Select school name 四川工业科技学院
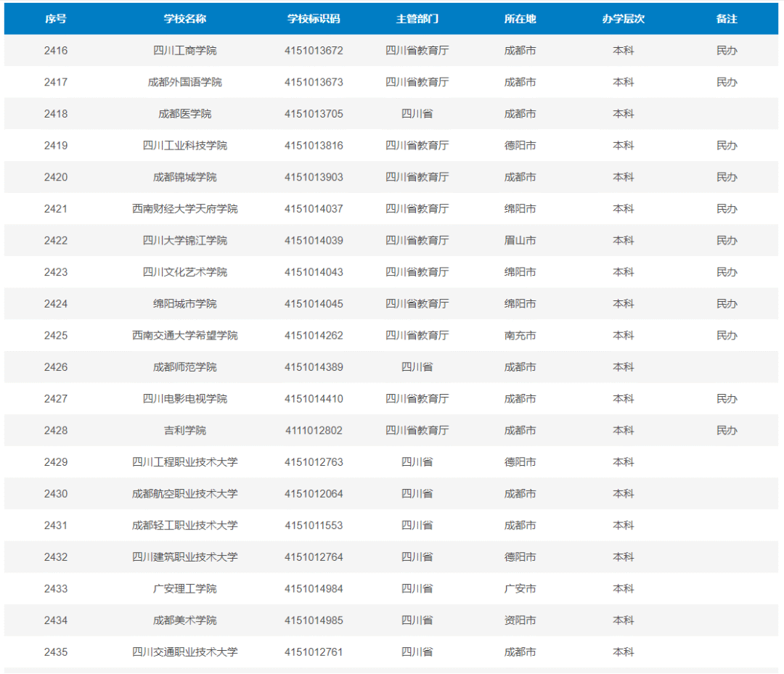This screenshot has height=674, width=784. [185, 145]
